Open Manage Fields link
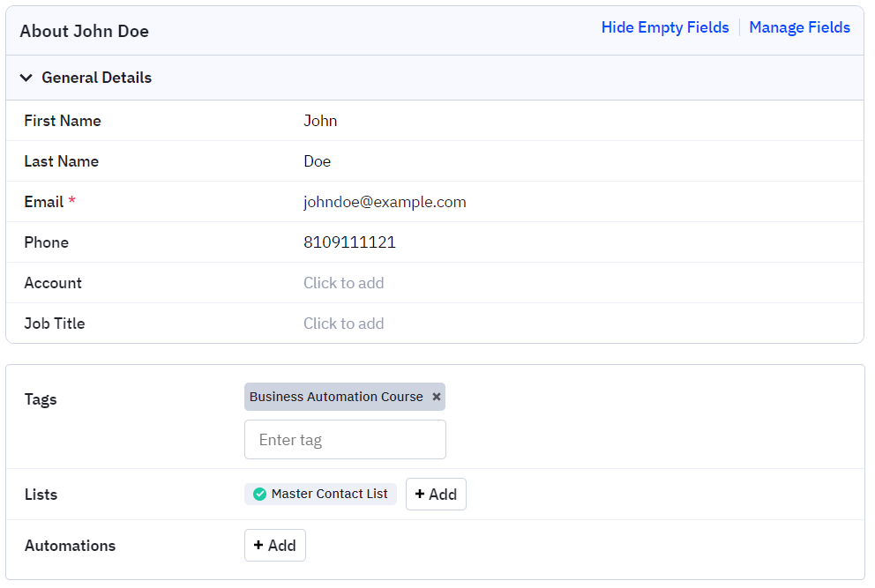Screen dimensions: 875x588 (x=799, y=27)
